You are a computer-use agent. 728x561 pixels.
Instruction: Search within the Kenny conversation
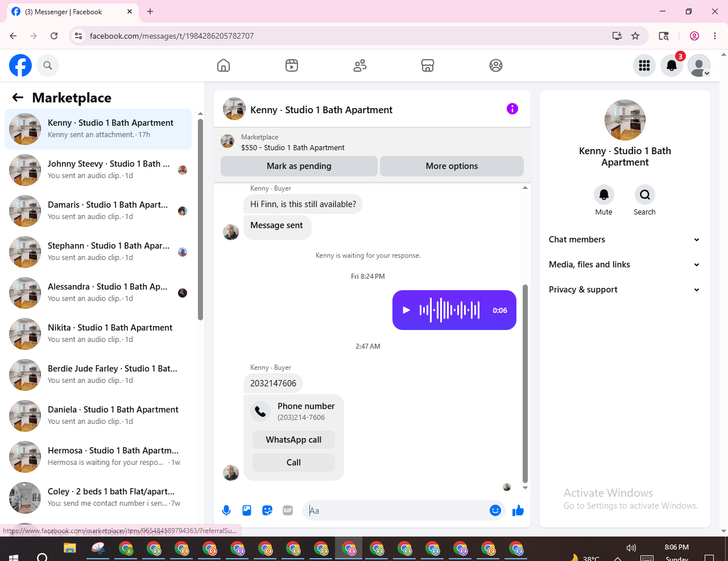click(645, 195)
